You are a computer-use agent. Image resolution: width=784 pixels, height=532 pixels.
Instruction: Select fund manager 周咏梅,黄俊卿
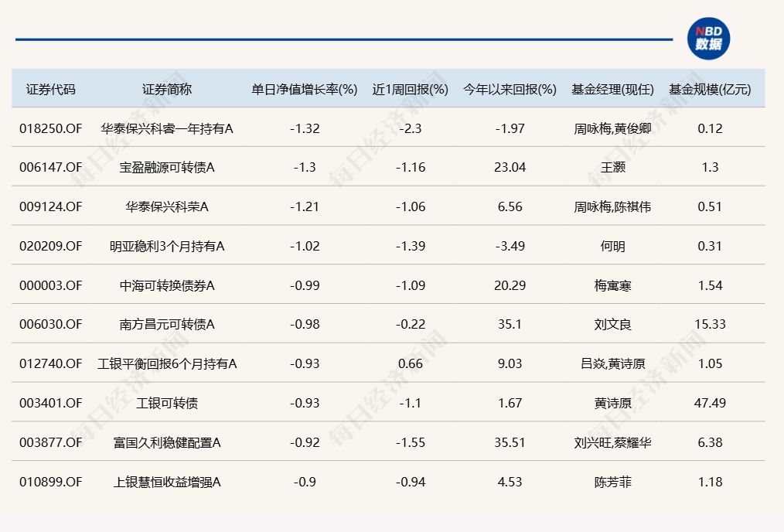[613, 128]
